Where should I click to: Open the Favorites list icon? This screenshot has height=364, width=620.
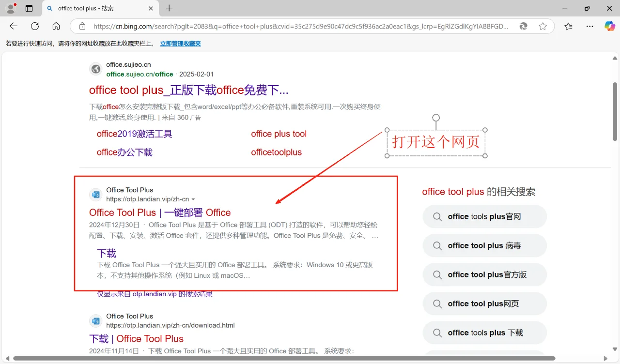(568, 27)
